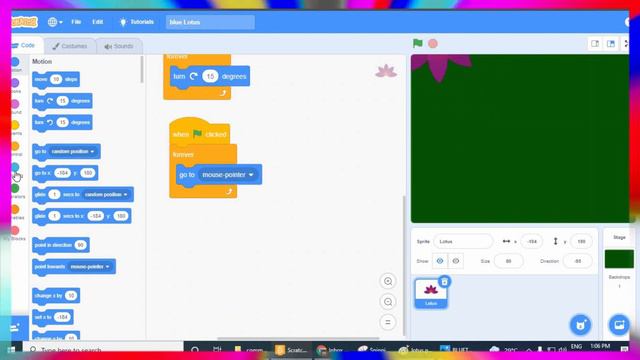The image size is (640, 360).
Task: Select the Sensing category circle
Action: (x=15, y=167)
